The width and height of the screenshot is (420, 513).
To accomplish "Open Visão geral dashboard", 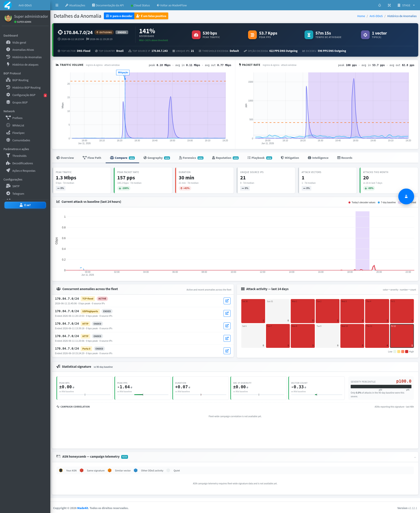I will pyautogui.click(x=19, y=42).
